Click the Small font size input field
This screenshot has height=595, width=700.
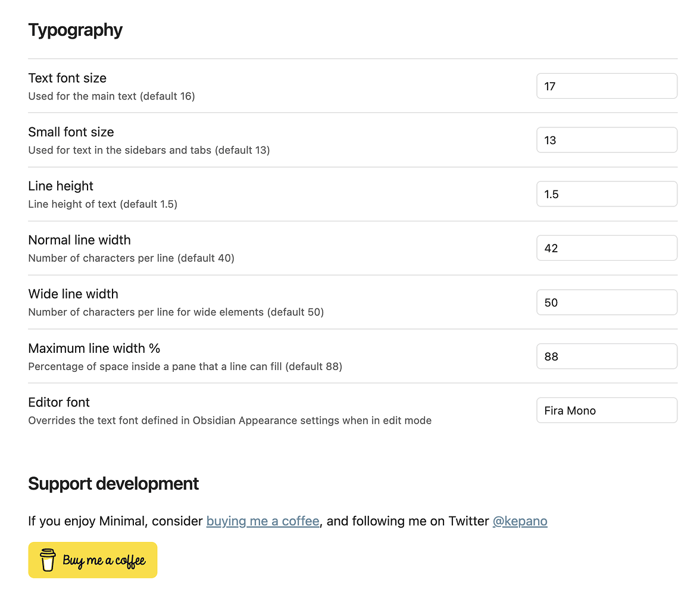(607, 140)
